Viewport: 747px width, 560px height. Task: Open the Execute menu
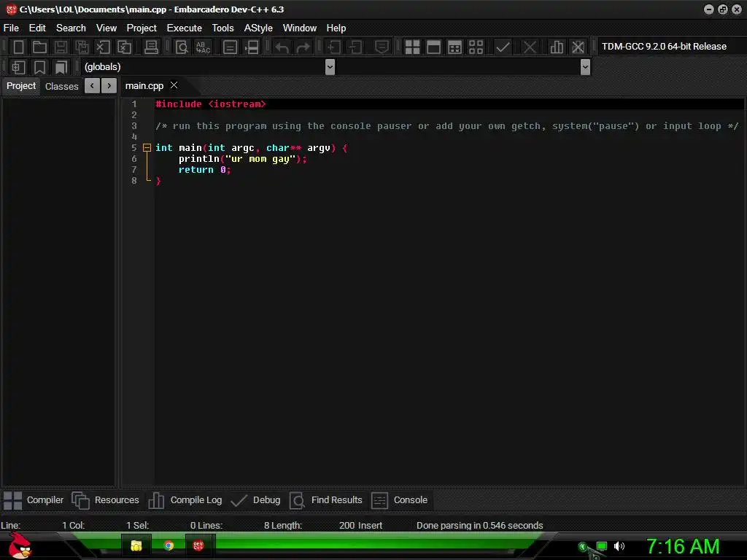pos(185,28)
